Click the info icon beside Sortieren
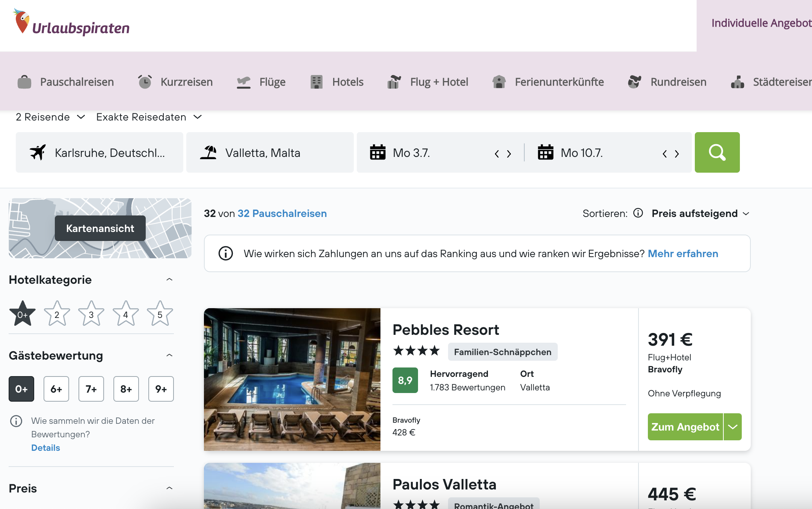Image resolution: width=812 pixels, height=509 pixels. 638,213
